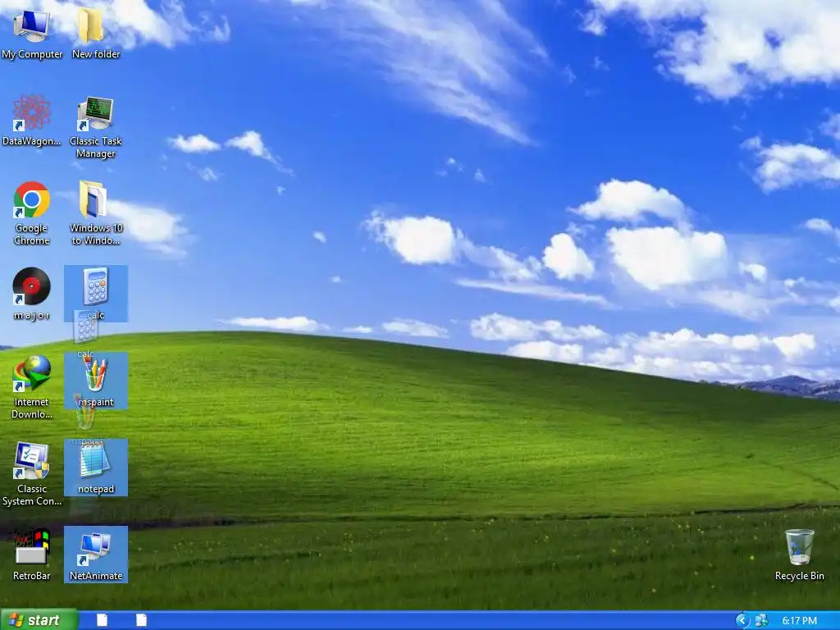Click the DataWagon shortcut icon
Image resolution: width=840 pixels, height=630 pixels.
[x=32, y=120]
